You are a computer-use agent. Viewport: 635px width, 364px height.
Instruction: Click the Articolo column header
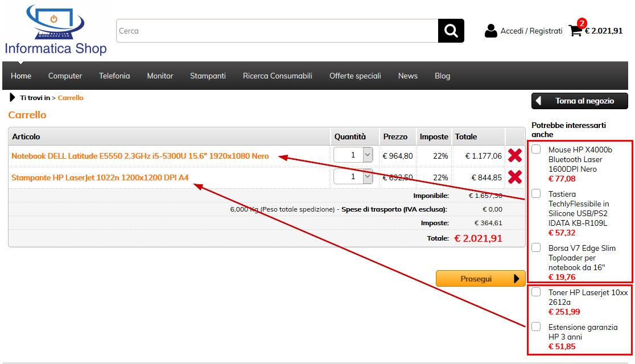26,136
